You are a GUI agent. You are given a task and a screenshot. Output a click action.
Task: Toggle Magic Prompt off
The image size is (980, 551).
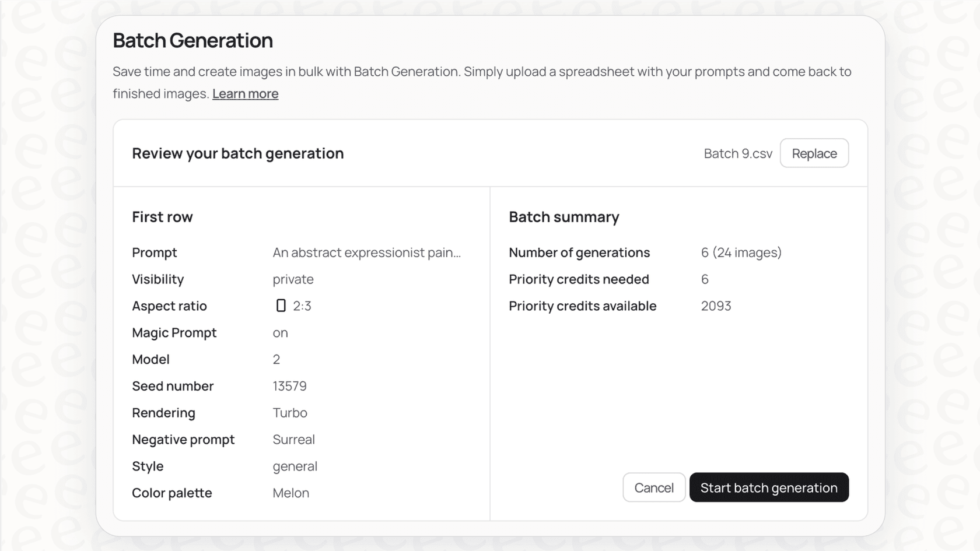[280, 332]
